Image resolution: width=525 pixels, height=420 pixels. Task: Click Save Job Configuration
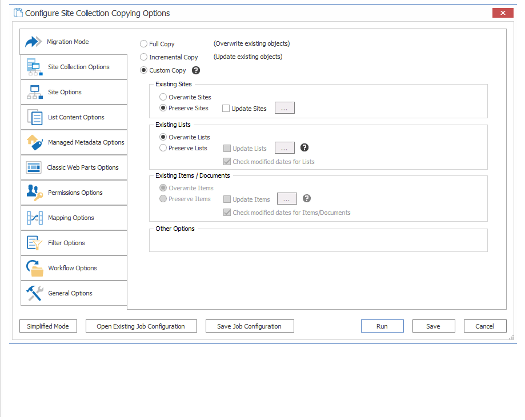pos(249,326)
